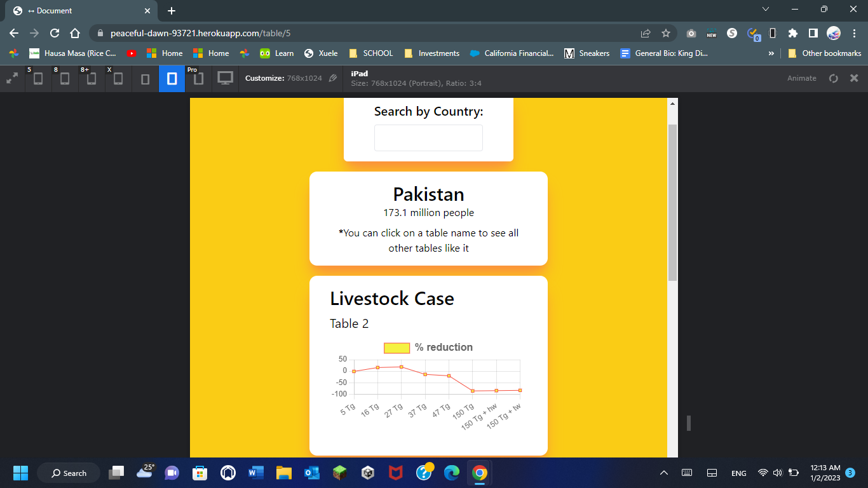Open the YouTube bookmark icon
Image resolution: width=868 pixels, height=488 pixels.
pos(132,53)
